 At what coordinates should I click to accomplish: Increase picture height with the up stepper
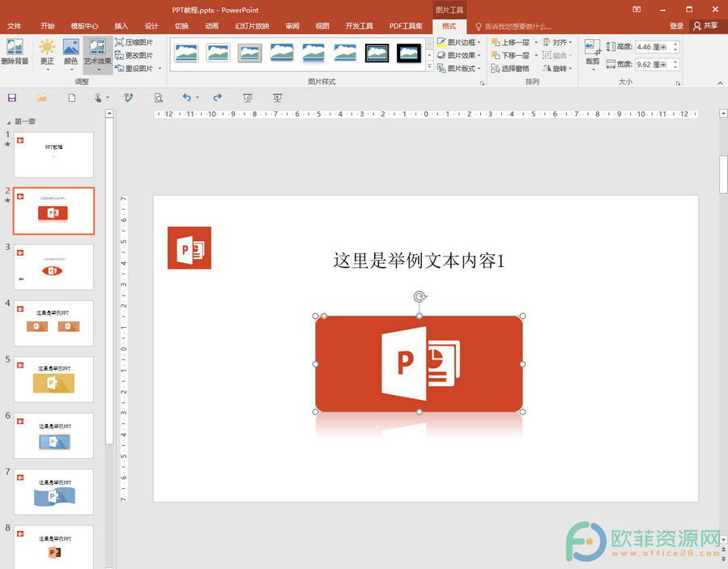pyautogui.click(x=676, y=44)
